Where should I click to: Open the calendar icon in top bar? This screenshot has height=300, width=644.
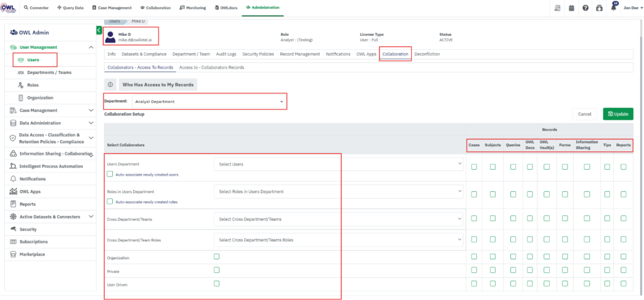(x=571, y=8)
